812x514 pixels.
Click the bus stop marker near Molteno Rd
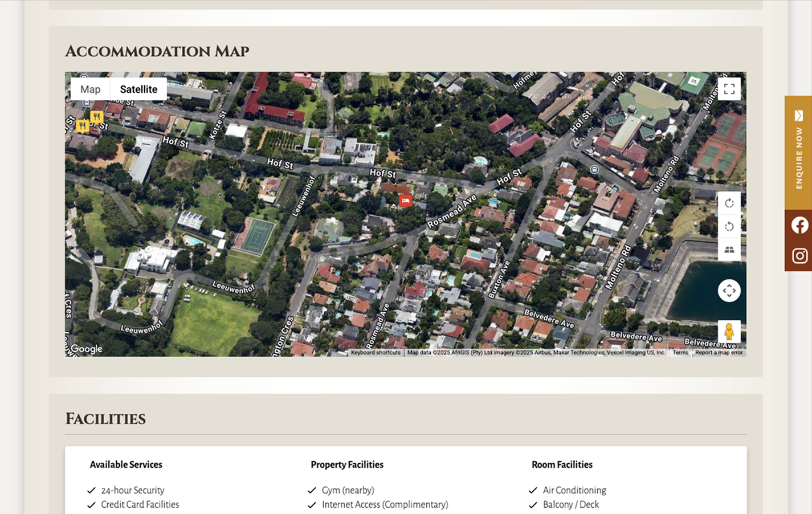click(x=594, y=169)
